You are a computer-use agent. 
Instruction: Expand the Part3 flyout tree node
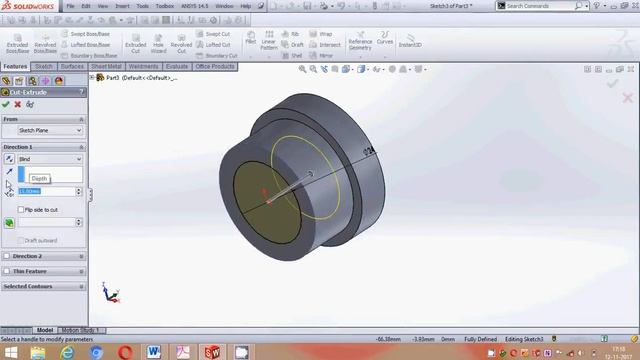click(92, 78)
